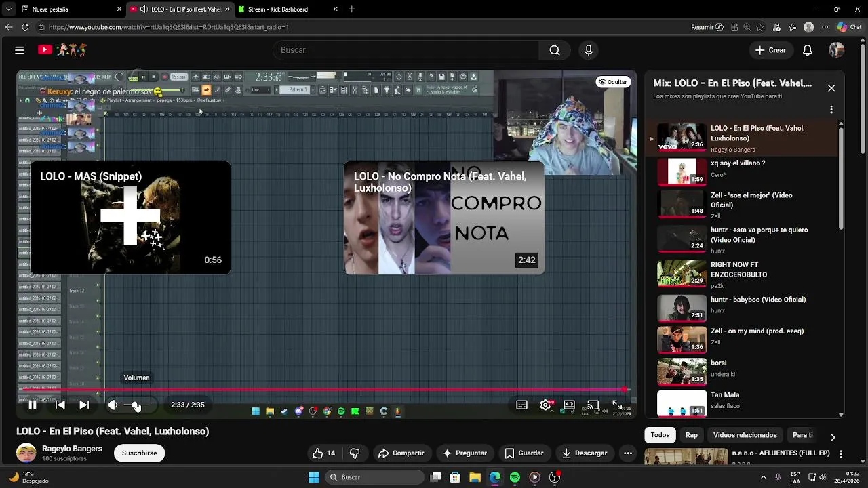Like the video (14 likes)
868x488 pixels.
click(323, 453)
